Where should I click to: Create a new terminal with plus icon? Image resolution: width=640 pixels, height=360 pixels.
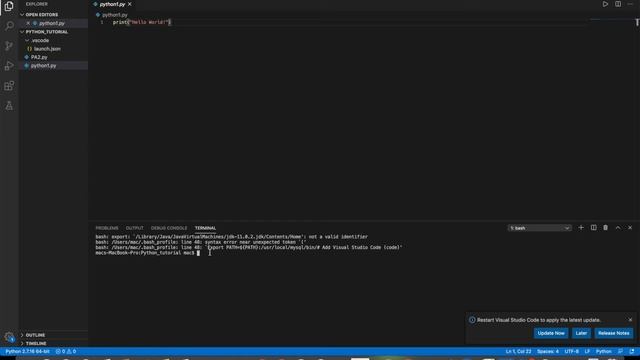[x=581, y=228]
